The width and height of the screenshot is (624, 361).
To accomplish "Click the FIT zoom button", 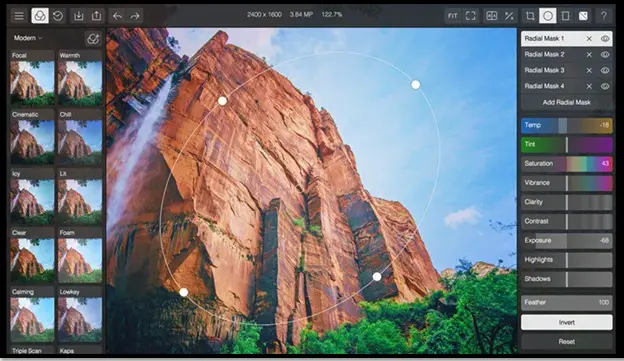I will pyautogui.click(x=453, y=16).
